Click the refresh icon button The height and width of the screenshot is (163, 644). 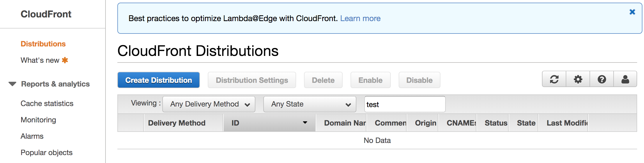click(554, 79)
